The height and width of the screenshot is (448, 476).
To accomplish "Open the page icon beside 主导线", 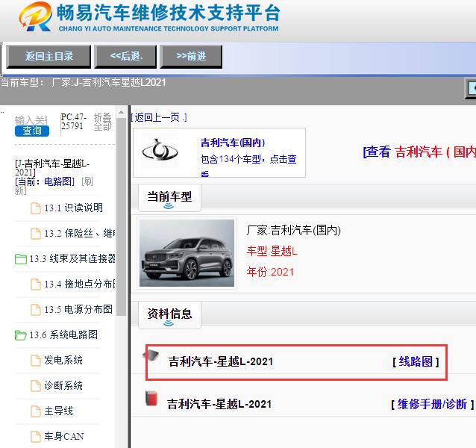I will pyautogui.click(x=36, y=411).
